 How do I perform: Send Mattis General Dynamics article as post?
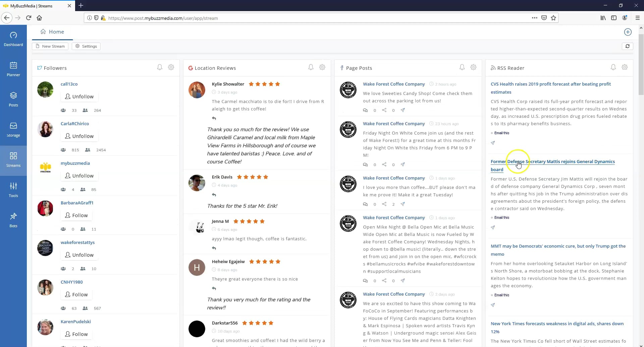click(493, 228)
